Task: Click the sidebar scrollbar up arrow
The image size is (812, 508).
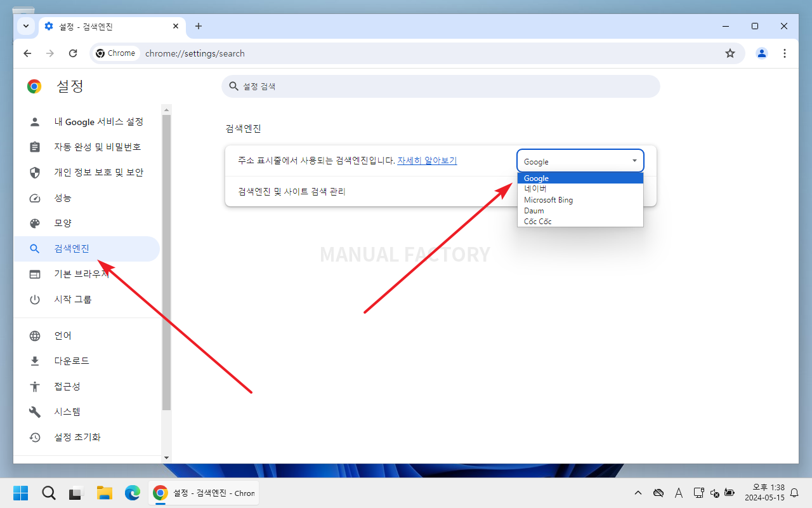Action: (167, 109)
